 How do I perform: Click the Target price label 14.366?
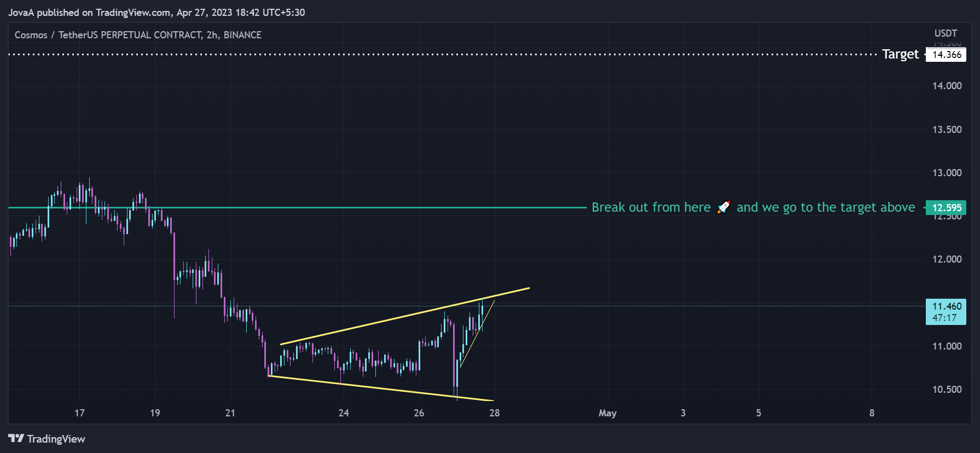click(x=946, y=55)
